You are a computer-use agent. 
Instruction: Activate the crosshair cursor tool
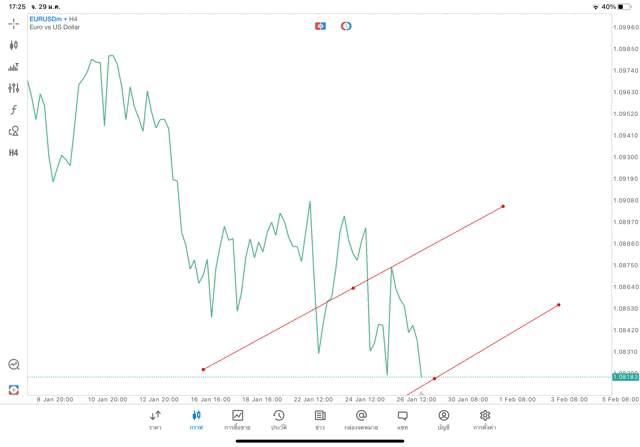(x=14, y=23)
